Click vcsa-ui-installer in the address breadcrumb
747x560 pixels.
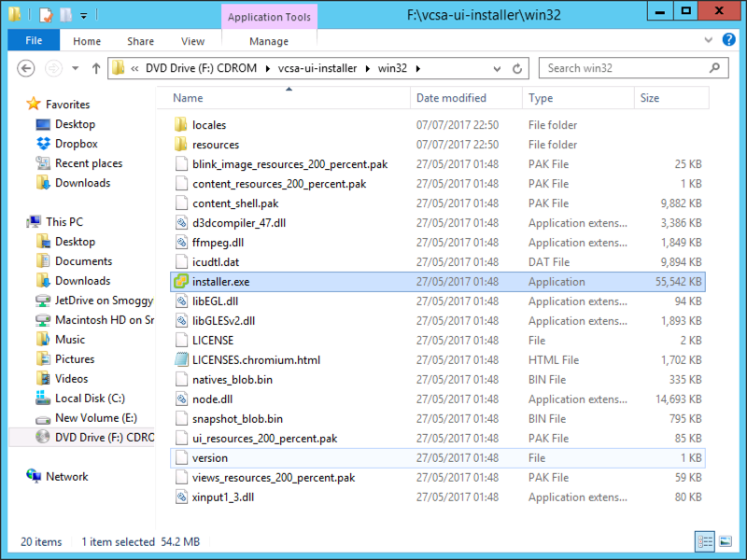point(317,68)
